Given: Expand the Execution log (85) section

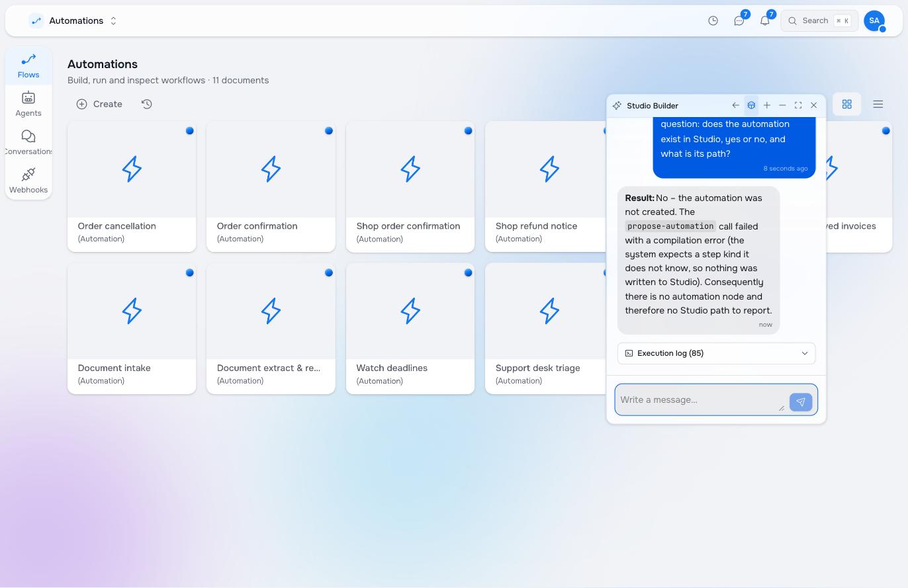Looking at the screenshot, I should click(716, 353).
